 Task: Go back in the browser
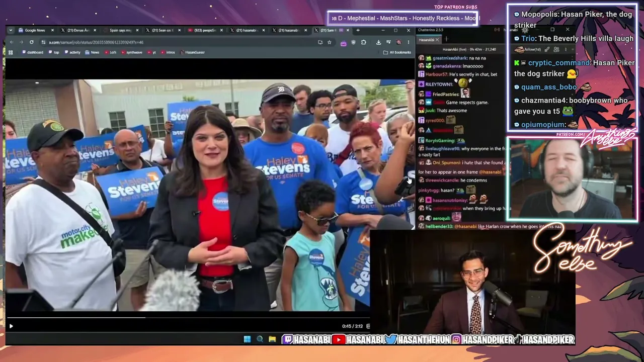tap(11, 42)
